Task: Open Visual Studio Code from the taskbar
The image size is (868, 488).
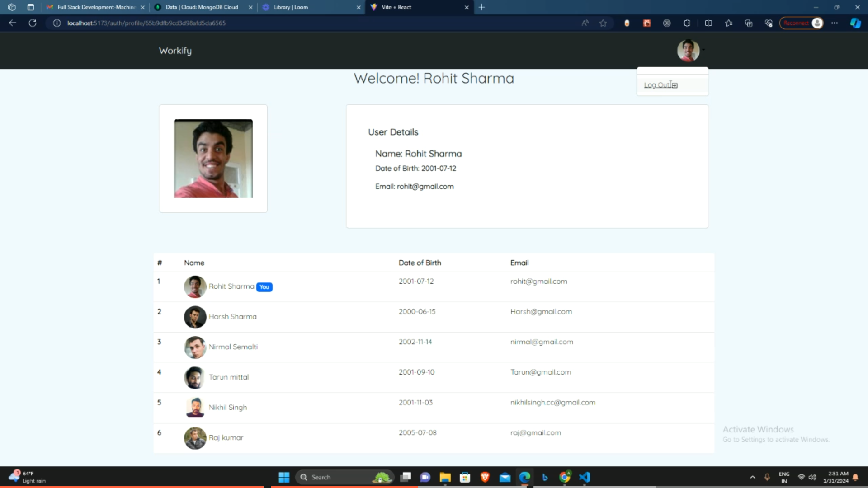Action: [585, 477]
